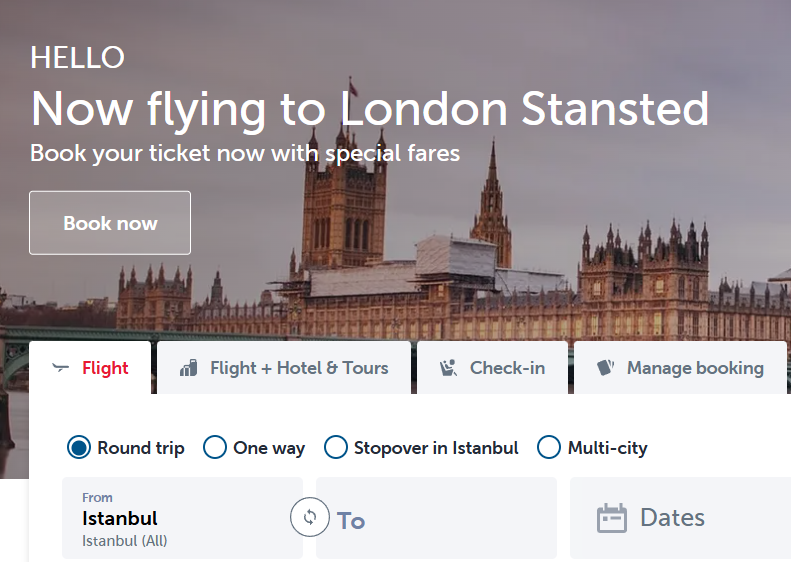Screen dimensions: 791x562
Task: Click the special fares subtitle text
Action: pyautogui.click(x=245, y=154)
